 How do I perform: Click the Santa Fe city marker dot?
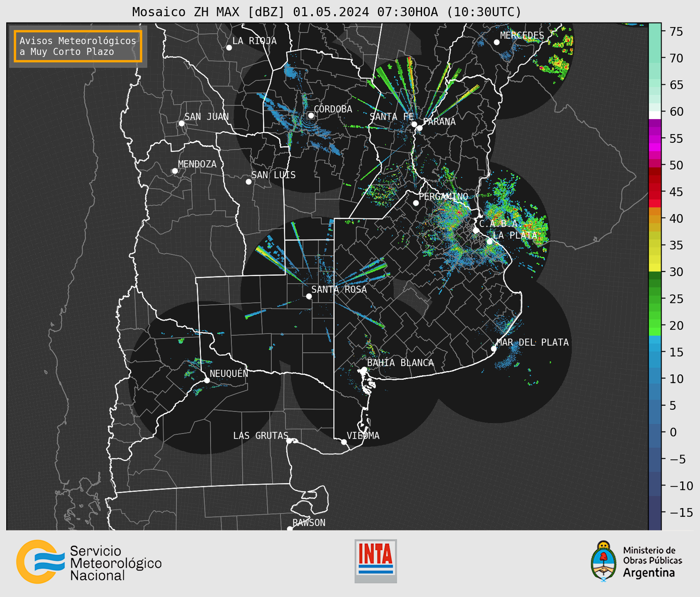[414, 124]
